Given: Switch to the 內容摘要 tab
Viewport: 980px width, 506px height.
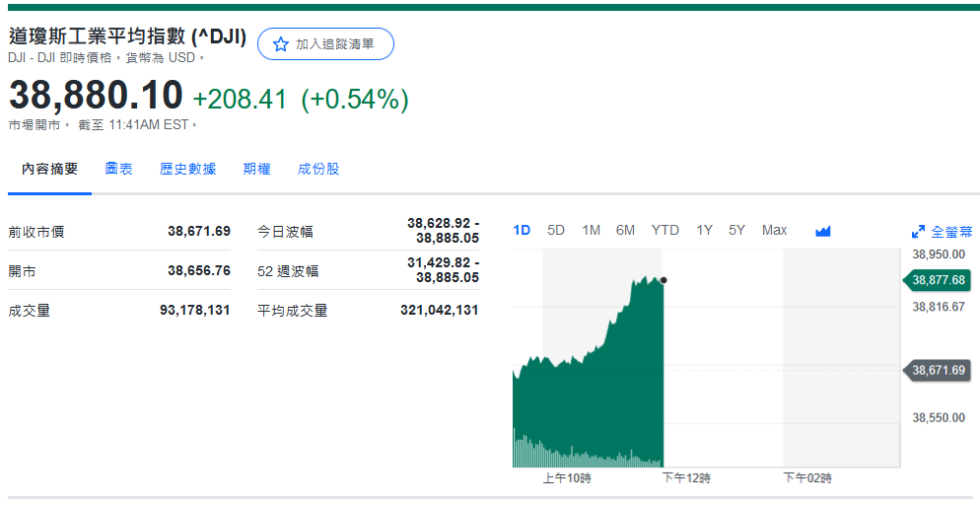Looking at the screenshot, I should pyautogui.click(x=50, y=169).
